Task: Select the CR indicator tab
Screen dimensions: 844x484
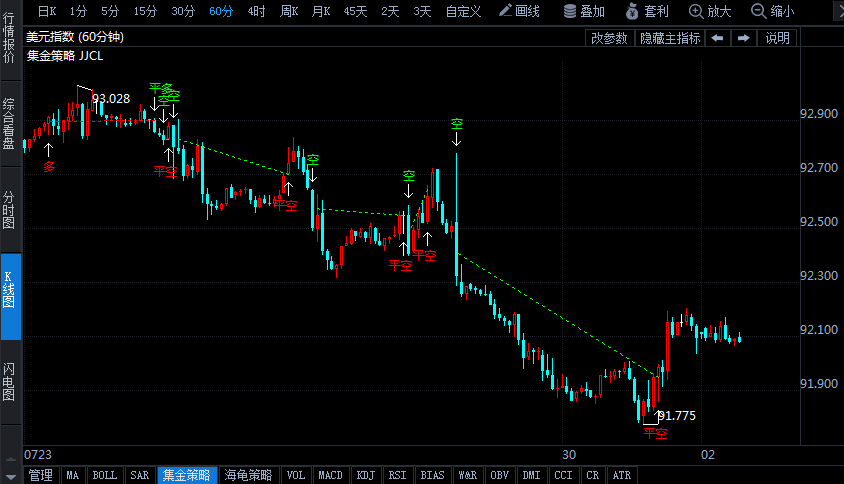Action: (593, 475)
